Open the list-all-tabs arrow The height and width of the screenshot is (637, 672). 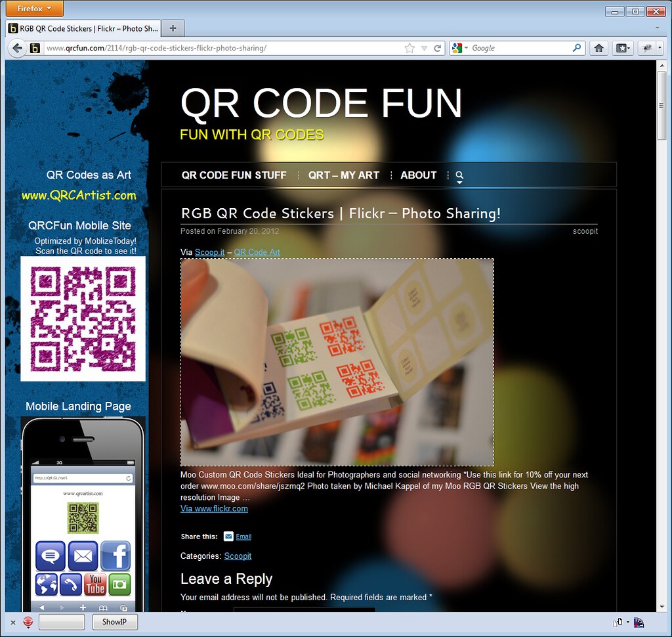click(x=657, y=28)
